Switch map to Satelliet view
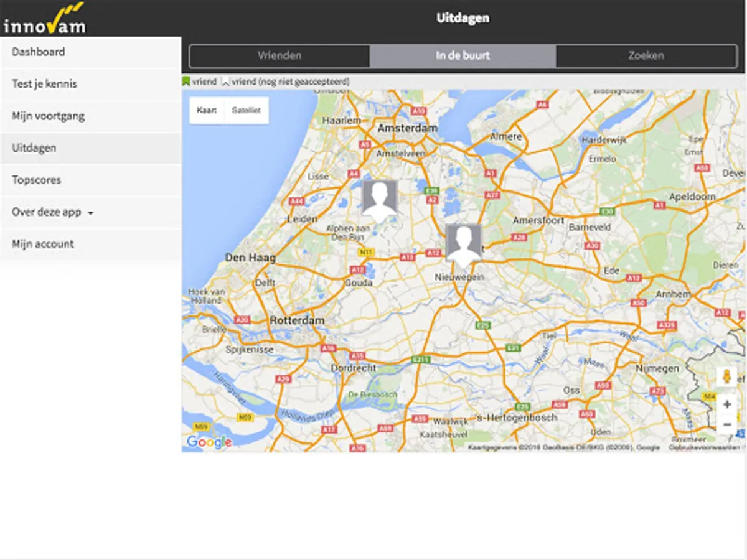The width and height of the screenshot is (747, 560). point(246,111)
